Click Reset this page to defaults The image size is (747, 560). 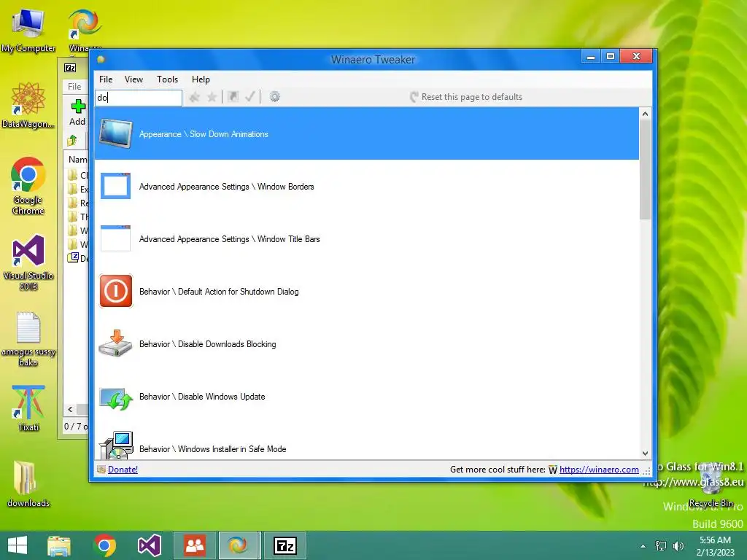(x=466, y=97)
